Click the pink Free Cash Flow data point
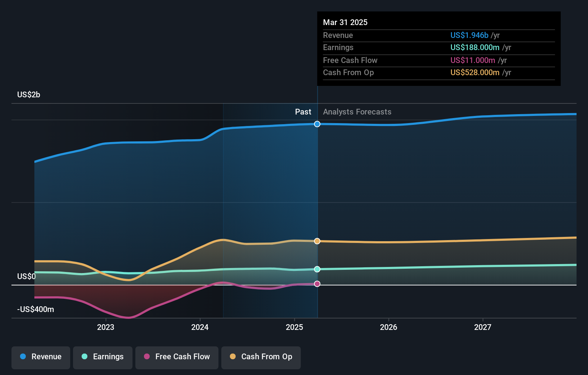 click(x=317, y=284)
